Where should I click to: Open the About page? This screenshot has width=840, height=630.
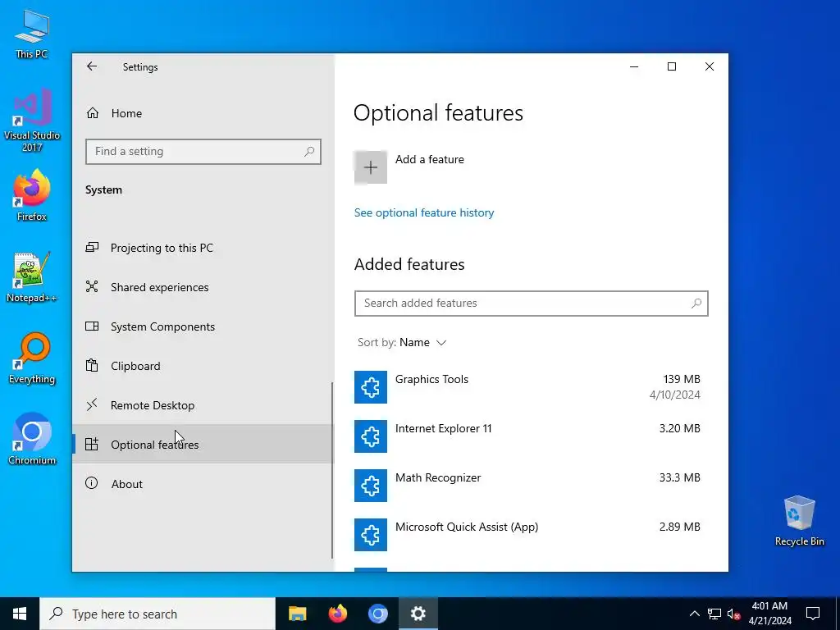point(203,484)
